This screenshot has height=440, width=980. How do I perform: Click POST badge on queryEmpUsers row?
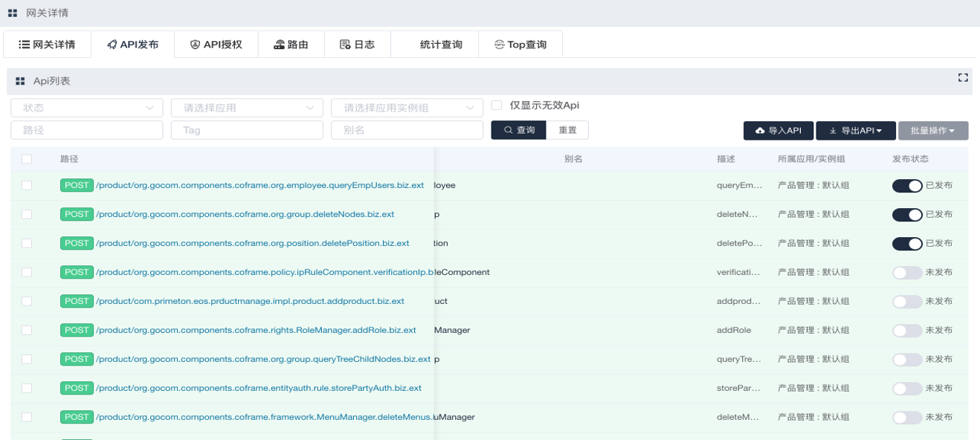(77, 185)
